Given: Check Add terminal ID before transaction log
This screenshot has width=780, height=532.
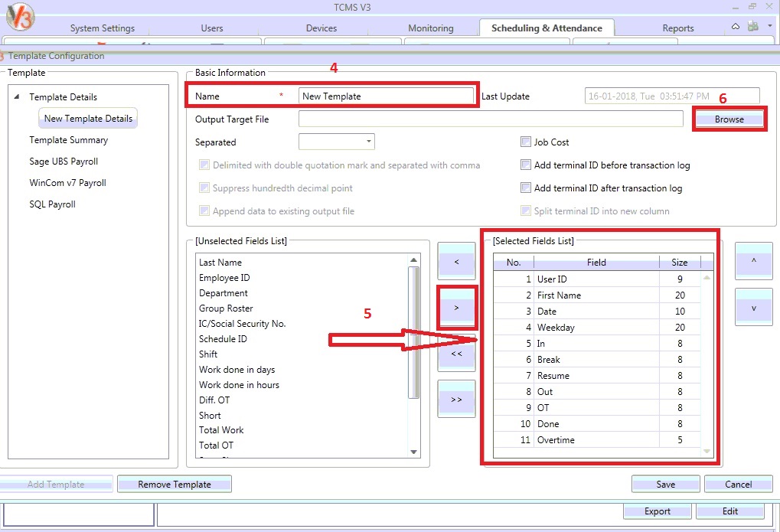Looking at the screenshot, I should click(x=526, y=165).
